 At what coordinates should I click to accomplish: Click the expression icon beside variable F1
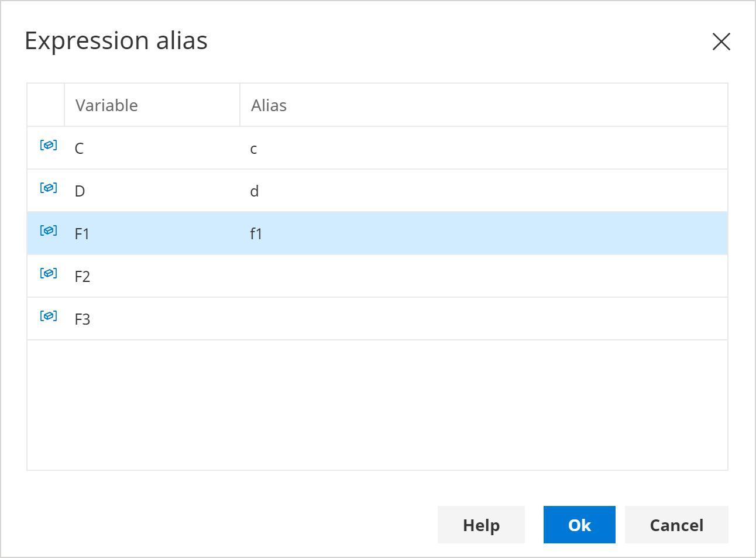pyautogui.click(x=48, y=230)
